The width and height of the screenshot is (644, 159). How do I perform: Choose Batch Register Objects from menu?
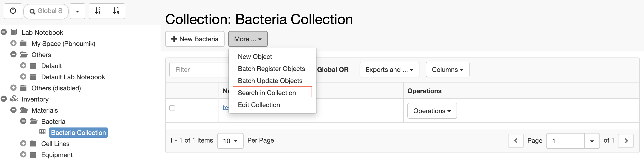pyautogui.click(x=271, y=69)
